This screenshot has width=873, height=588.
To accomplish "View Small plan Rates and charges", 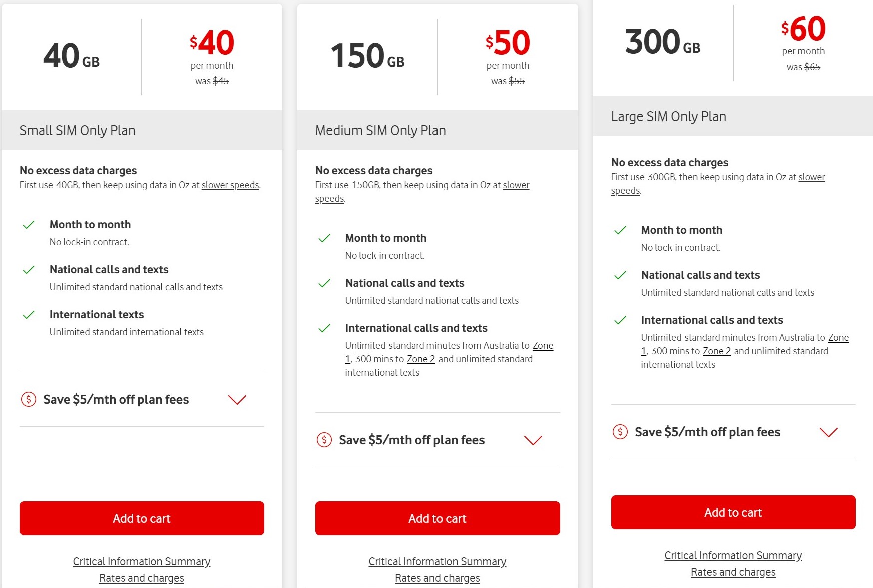I will [142, 578].
